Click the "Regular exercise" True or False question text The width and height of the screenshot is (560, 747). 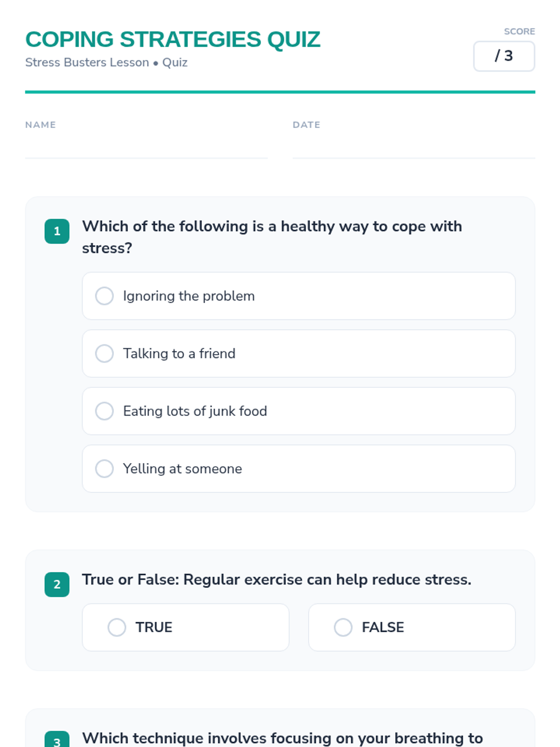pos(276,579)
